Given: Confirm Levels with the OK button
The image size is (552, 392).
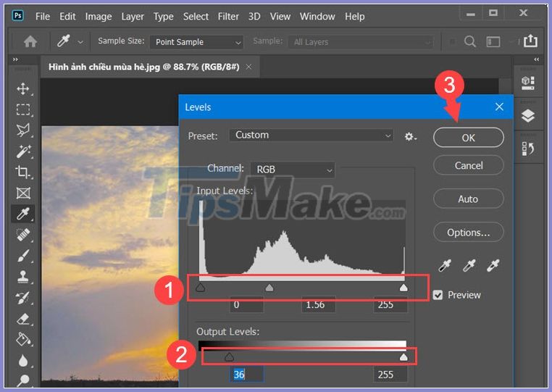Looking at the screenshot, I should click(x=468, y=138).
